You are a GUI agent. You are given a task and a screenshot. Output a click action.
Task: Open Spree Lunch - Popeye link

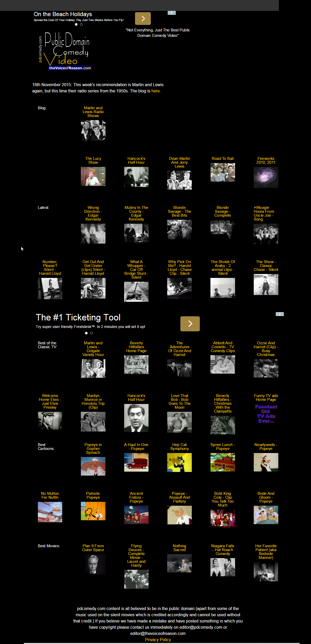(223, 447)
